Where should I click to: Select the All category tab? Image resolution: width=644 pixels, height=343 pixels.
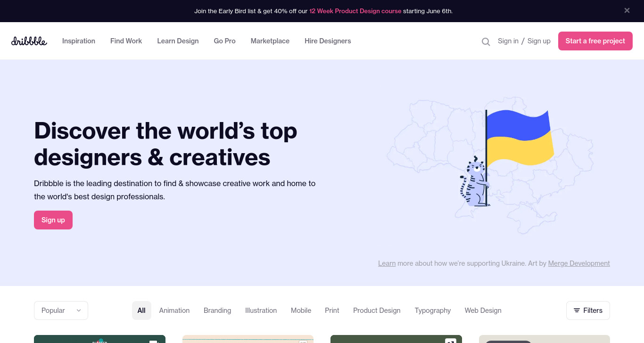click(141, 310)
